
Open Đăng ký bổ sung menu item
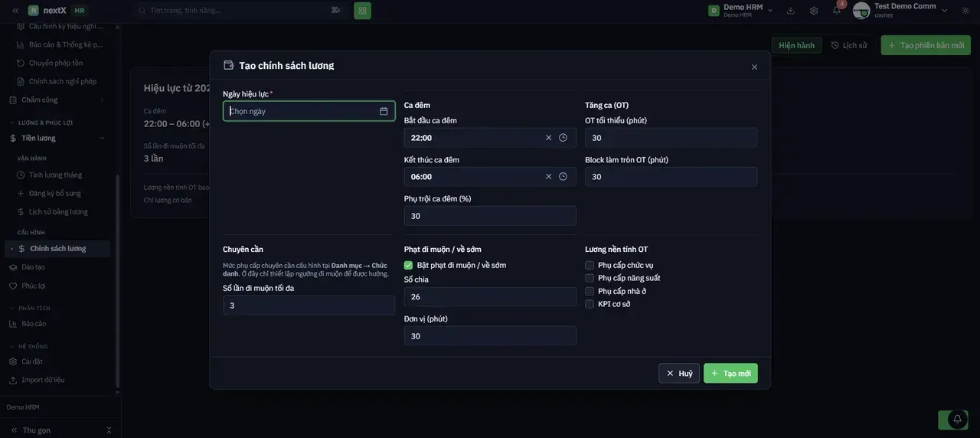[x=57, y=194]
